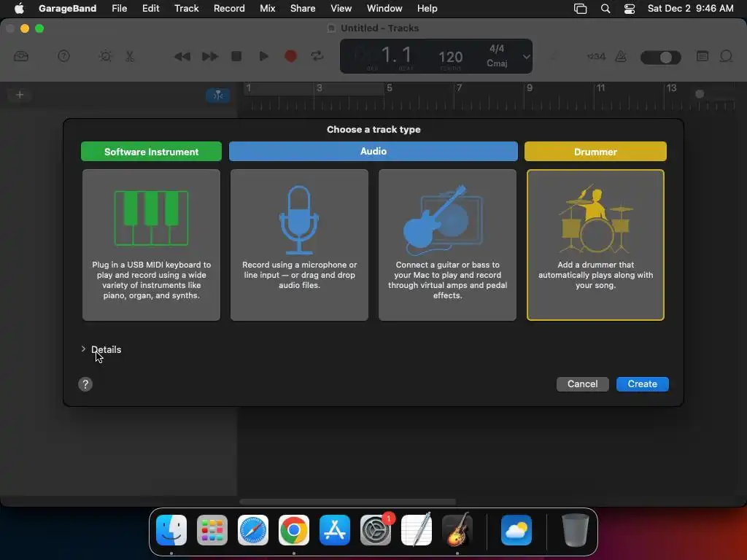Viewport: 747px width, 560px height.
Task: Open the Edit menu
Action: 150,8
